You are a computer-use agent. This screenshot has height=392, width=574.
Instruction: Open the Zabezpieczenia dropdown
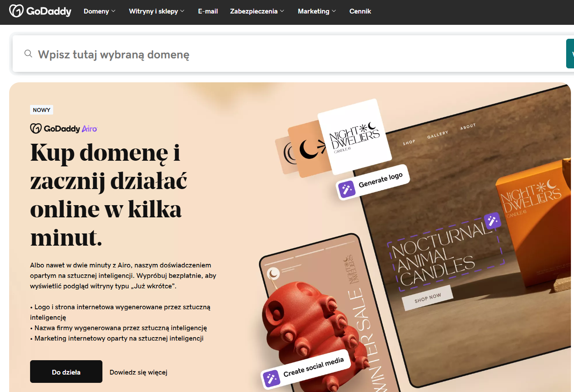point(257,11)
